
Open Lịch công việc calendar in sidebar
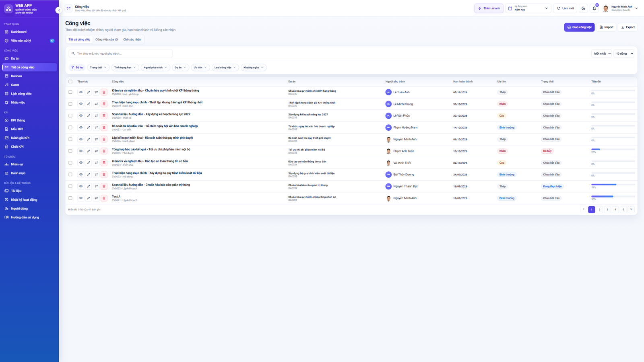29,94
